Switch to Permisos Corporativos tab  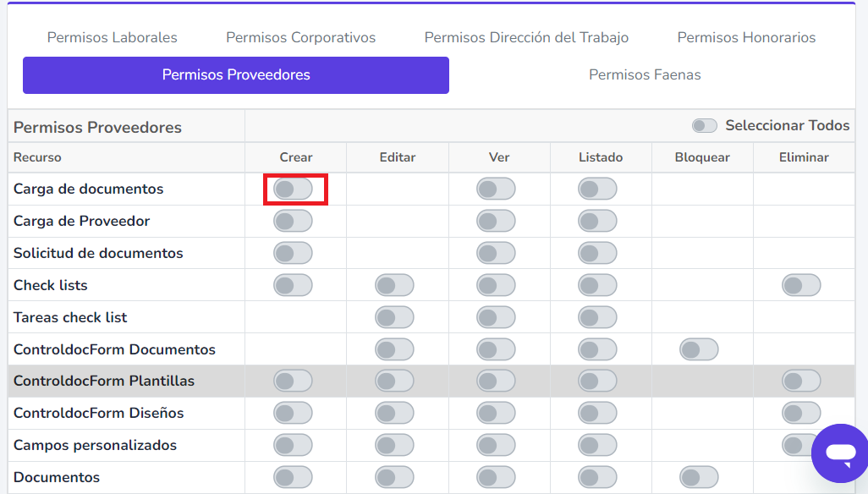300,37
